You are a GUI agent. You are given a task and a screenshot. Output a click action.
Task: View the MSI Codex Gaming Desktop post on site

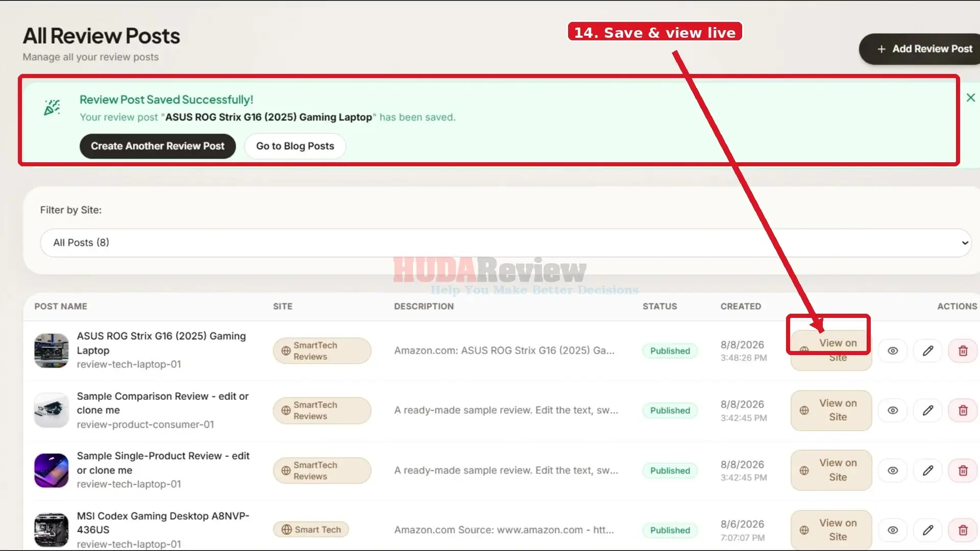831,530
